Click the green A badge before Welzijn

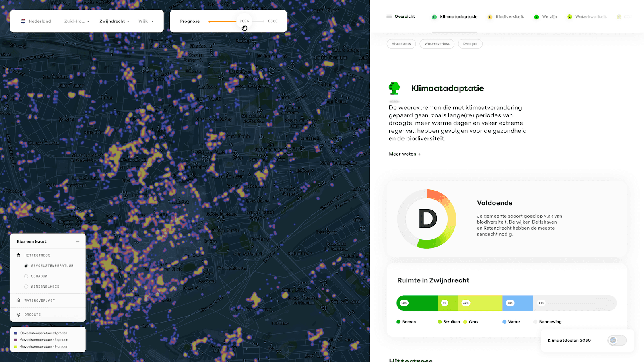click(x=536, y=17)
